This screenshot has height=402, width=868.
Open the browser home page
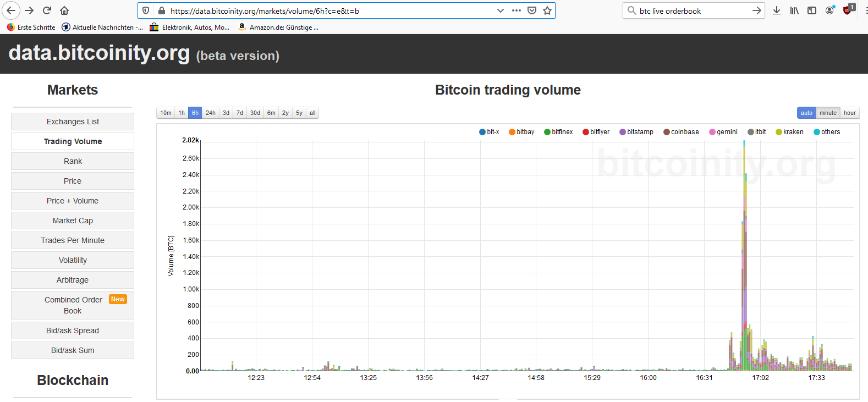[x=64, y=10]
